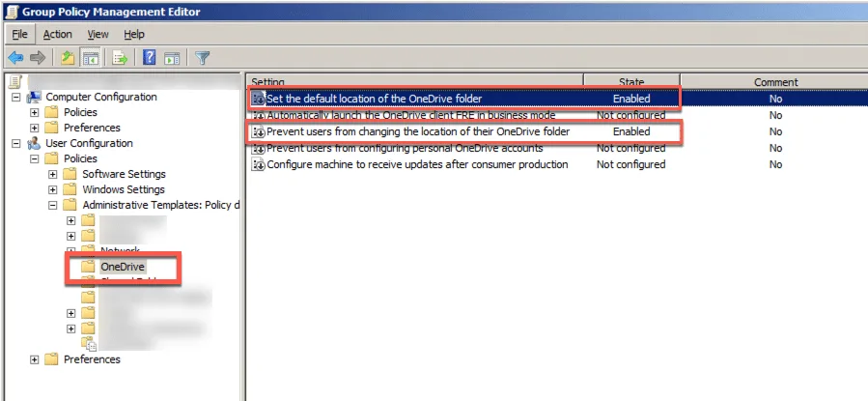Click the Back arrow toolbar icon
Screen dimensions: 868x401
coord(15,58)
